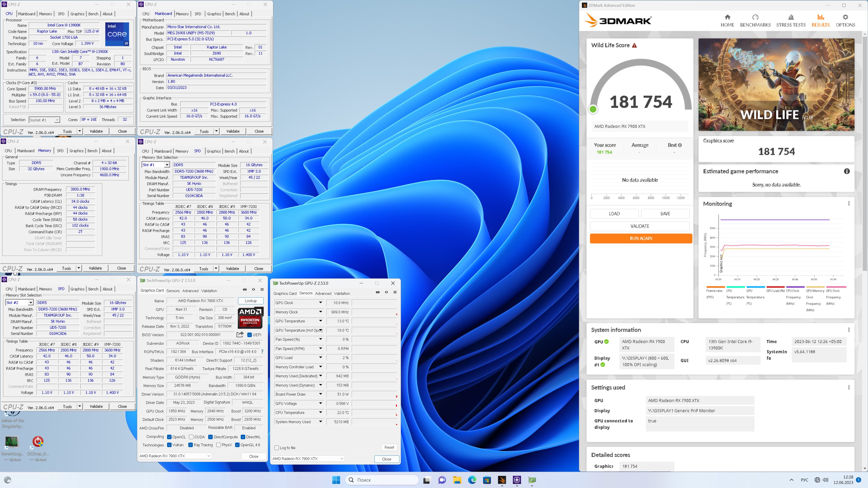Viewport: 868px width, 488px height.
Task: Toggle Ray Tracing checkbox in GPU-Z
Action: click(x=190, y=445)
